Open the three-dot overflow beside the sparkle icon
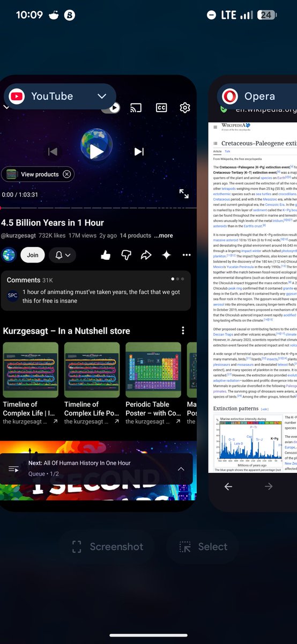The width and height of the screenshot is (297, 644). pyautogui.click(x=187, y=255)
